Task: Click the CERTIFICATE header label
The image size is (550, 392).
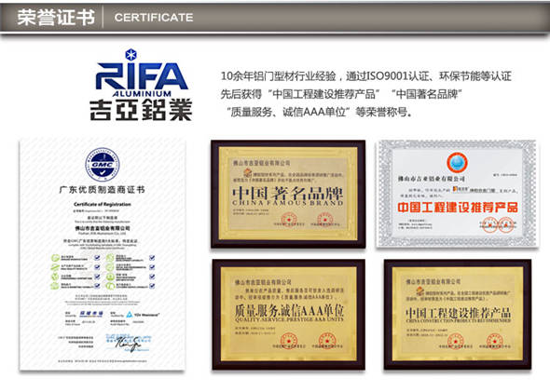Action: pos(154,18)
